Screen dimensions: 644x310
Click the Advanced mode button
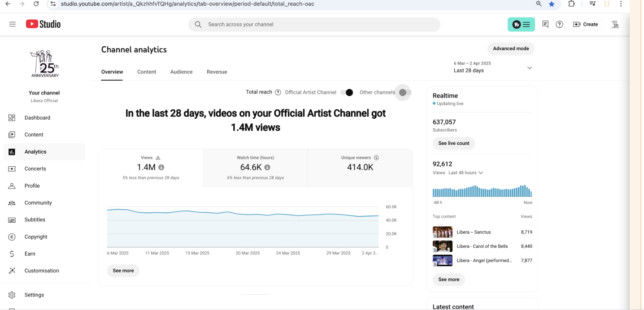(x=511, y=48)
